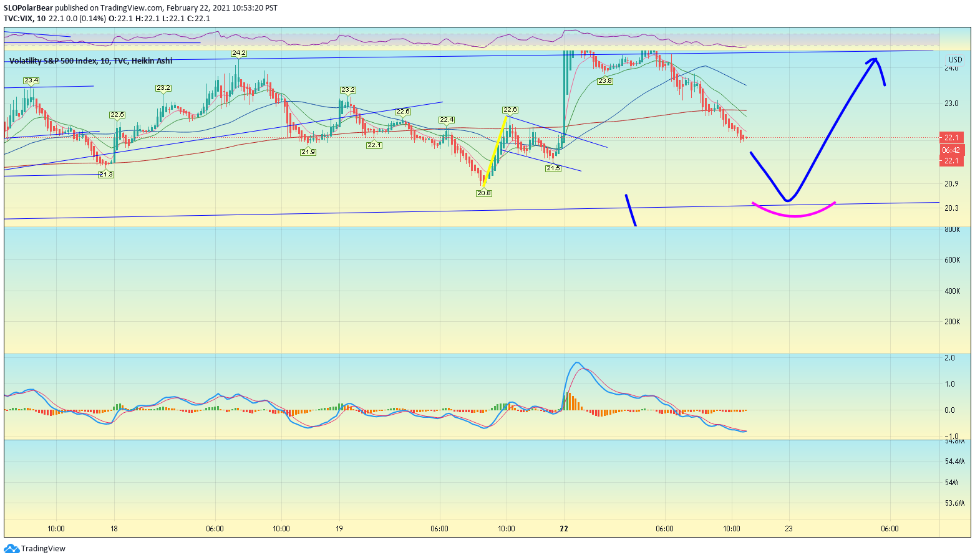The width and height of the screenshot is (975, 560).
Task: Click the 06:42 countdown label
Action: coord(952,150)
